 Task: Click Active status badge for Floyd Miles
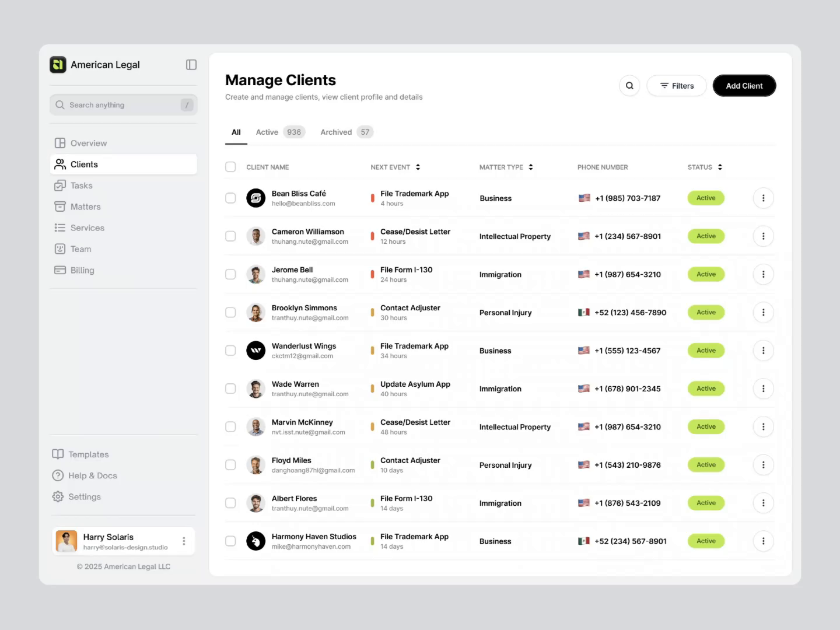(706, 465)
